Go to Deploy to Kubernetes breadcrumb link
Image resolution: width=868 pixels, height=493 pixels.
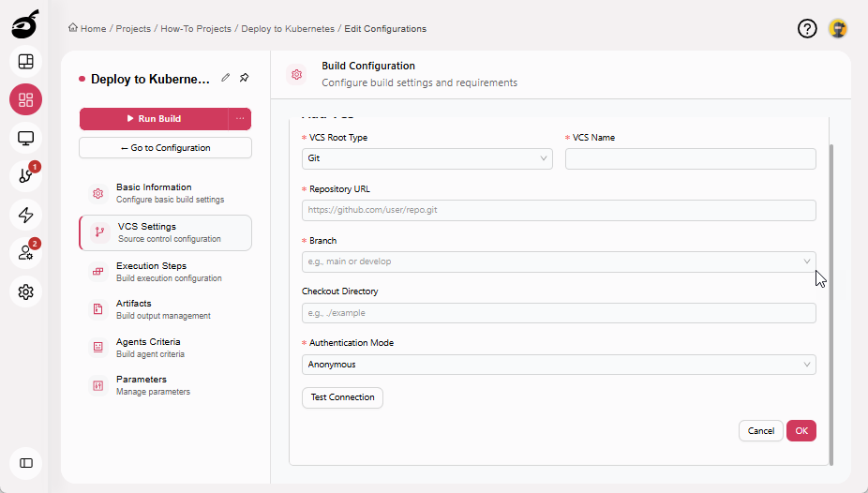(x=288, y=28)
